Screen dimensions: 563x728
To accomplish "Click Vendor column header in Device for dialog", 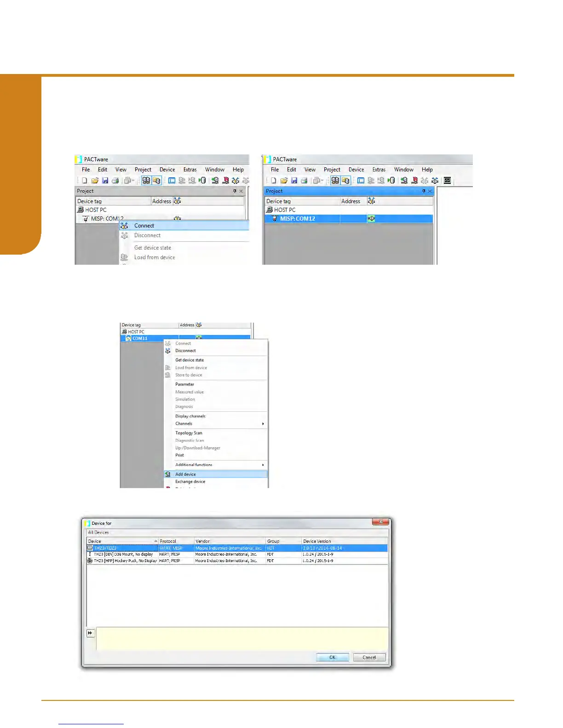I will 230,541.
